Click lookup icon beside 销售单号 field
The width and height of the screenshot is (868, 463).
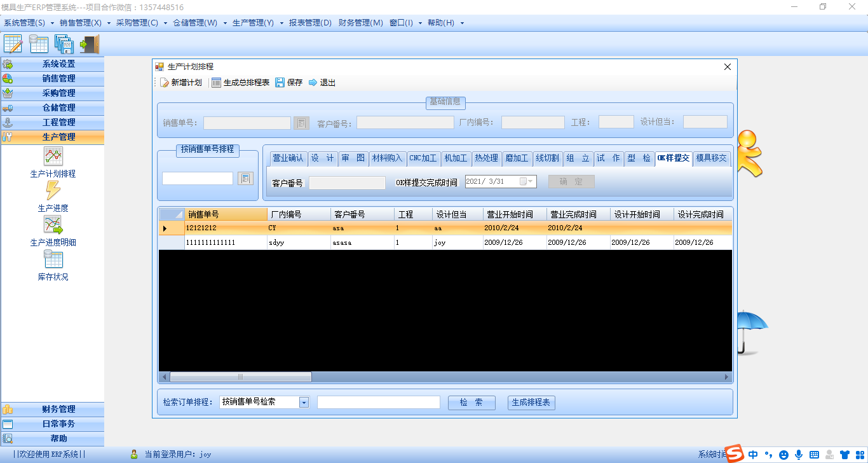coord(301,123)
